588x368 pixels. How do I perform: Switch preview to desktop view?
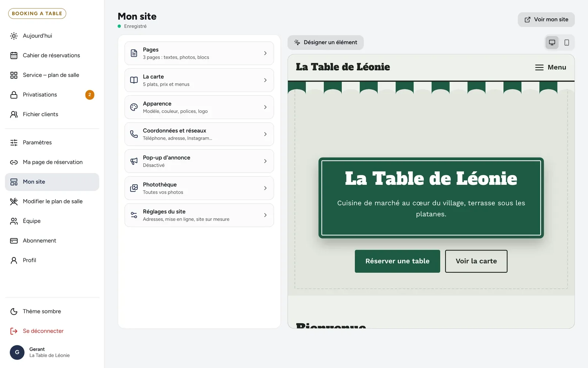pos(552,42)
